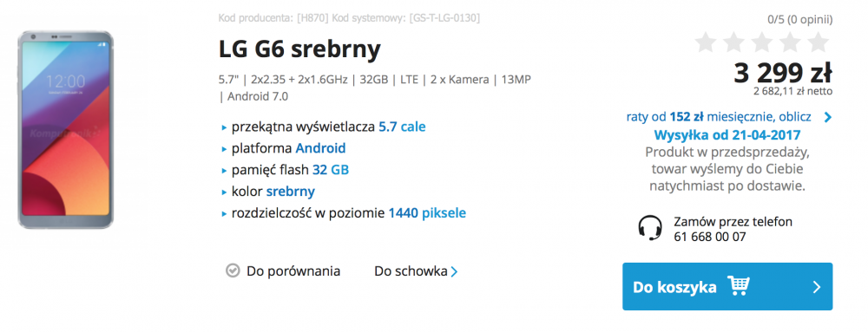The width and height of the screenshot is (868, 332).
Task: Click the headset phone-order icon
Action: [649, 228]
